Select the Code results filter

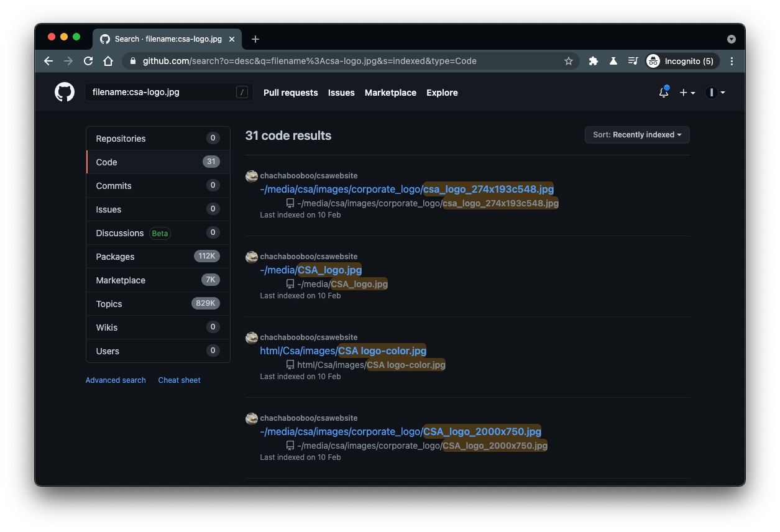point(158,162)
